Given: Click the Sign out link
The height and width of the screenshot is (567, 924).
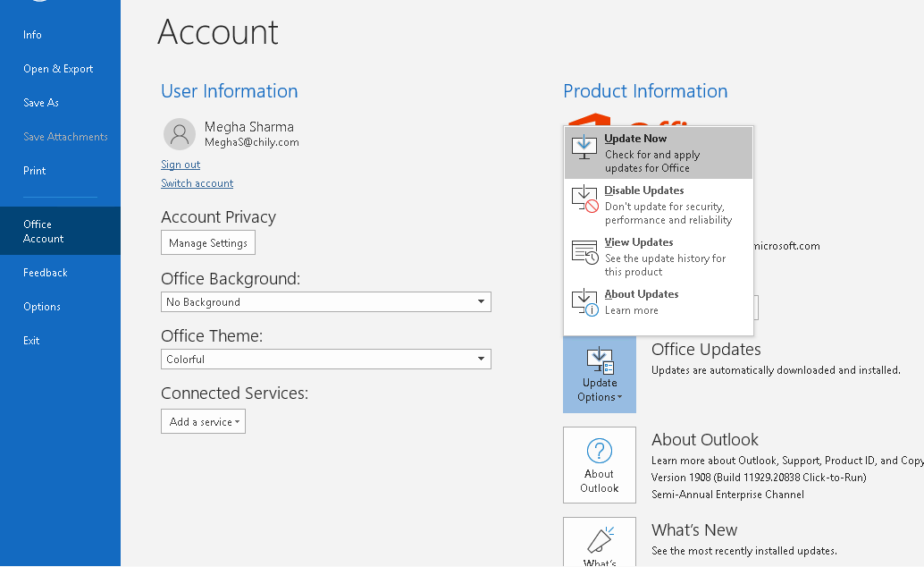Looking at the screenshot, I should [181, 165].
